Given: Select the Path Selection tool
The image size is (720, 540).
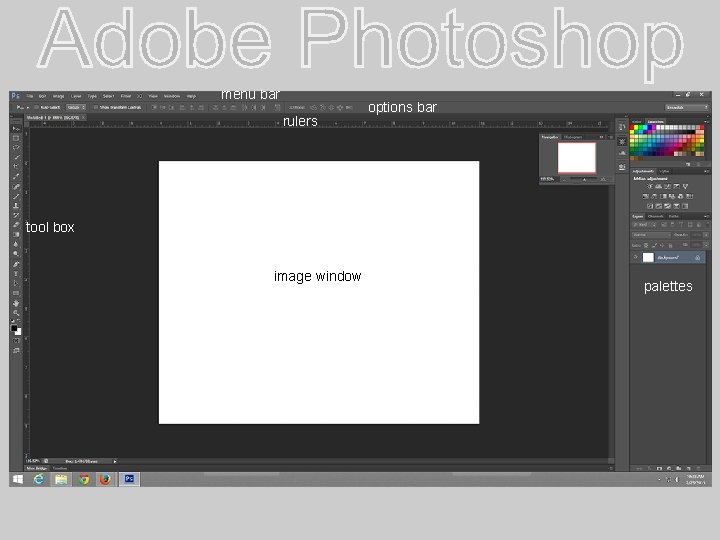Looking at the screenshot, I should (x=16, y=284).
